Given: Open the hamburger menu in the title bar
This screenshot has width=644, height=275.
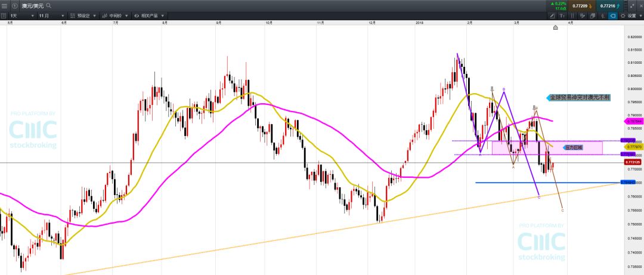Looking at the screenshot, I should tap(5, 6).
